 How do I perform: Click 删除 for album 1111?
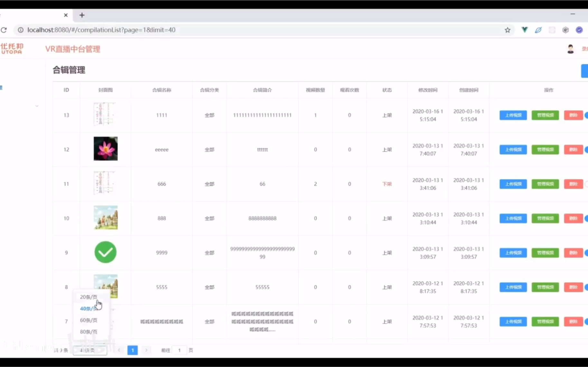pyautogui.click(x=573, y=115)
